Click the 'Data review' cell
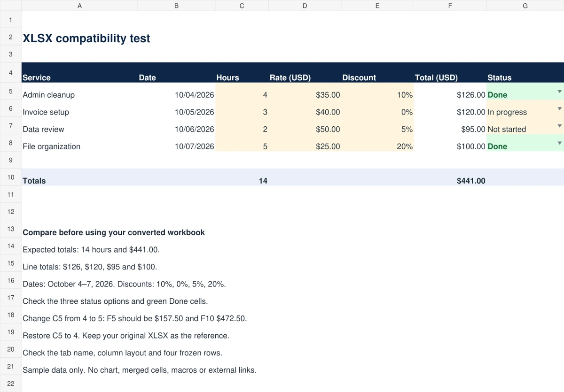564x392 pixels. (79, 126)
